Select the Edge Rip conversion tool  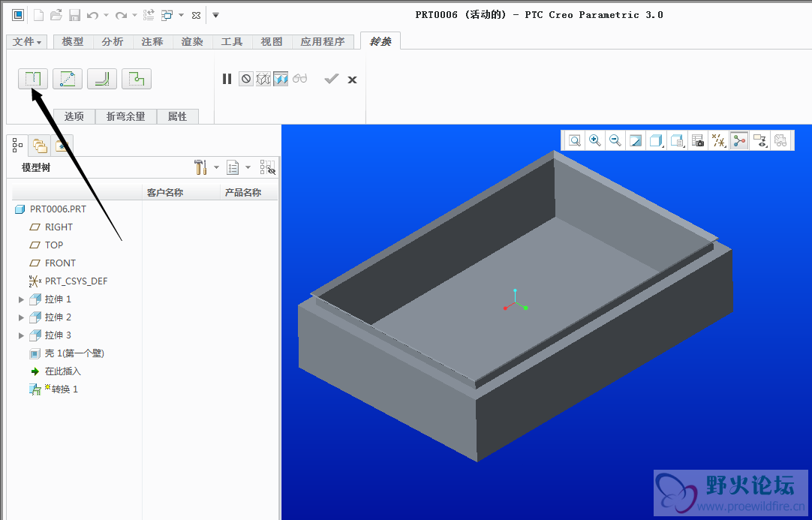coord(32,79)
